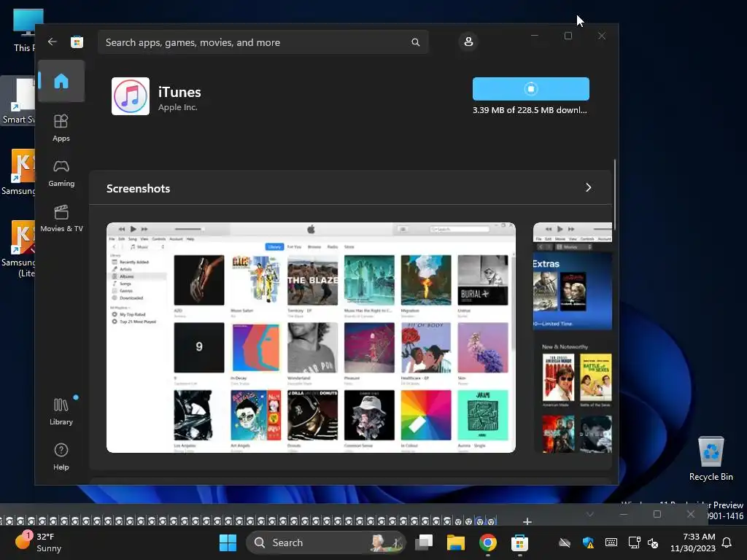Click the '3.39 MB of 228.5 MB' download status
The height and width of the screenshot is (560, 747).
click(530, 110)
